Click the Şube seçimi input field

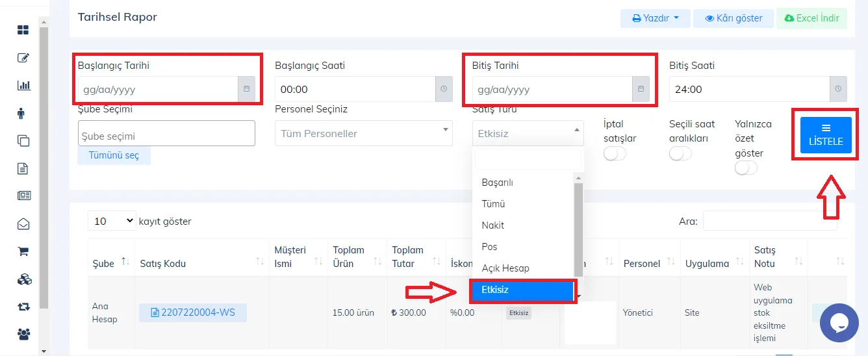pos(166,133)
